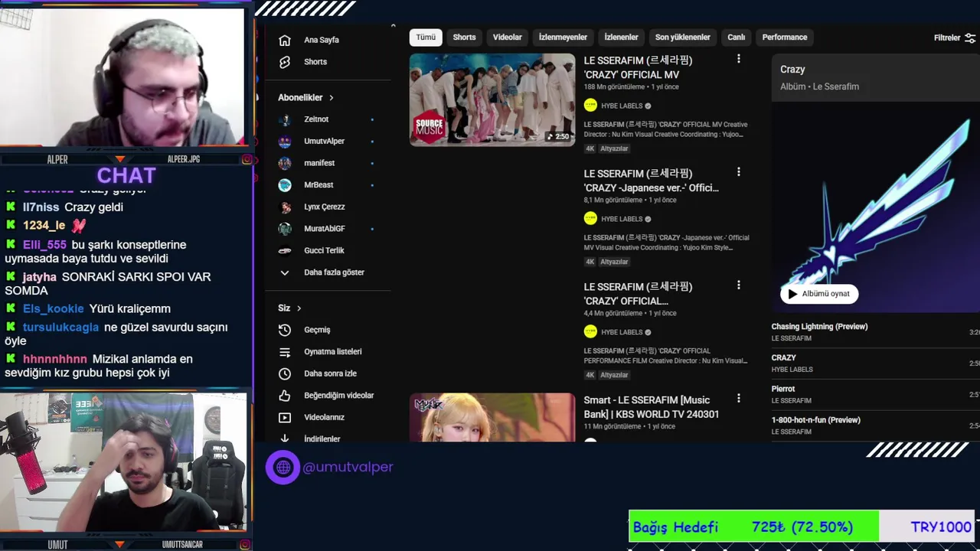The width and height of the screenshot is (980, 551).
Task: Select İzlenenler filter chip
Action: pos(621,37)
